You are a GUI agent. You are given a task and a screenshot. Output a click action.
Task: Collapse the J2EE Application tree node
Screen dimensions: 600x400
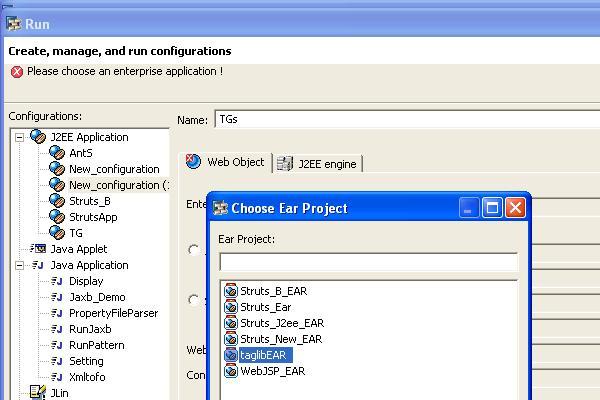click(19, 137)
